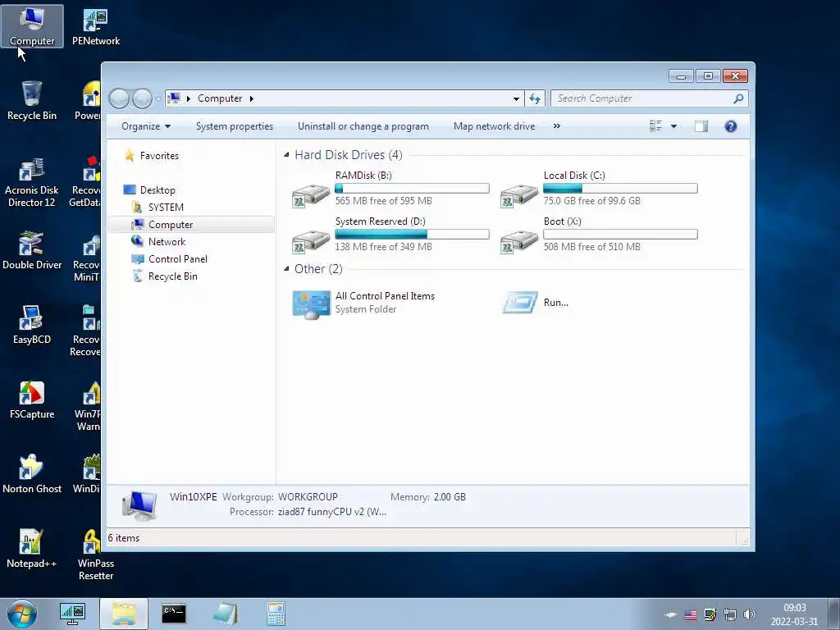Click the Computer breadcrumb in address bar
840x630 pixels.
(220, 98)
